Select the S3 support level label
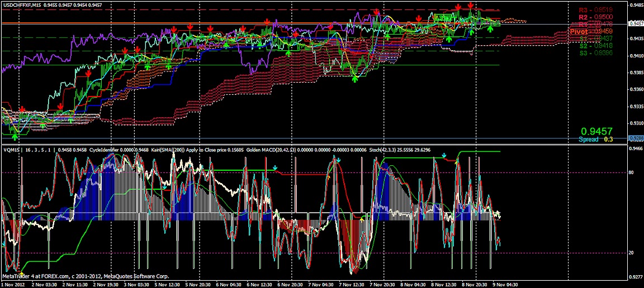The height and width of the screenshot is (288, 644). point(595,53)
